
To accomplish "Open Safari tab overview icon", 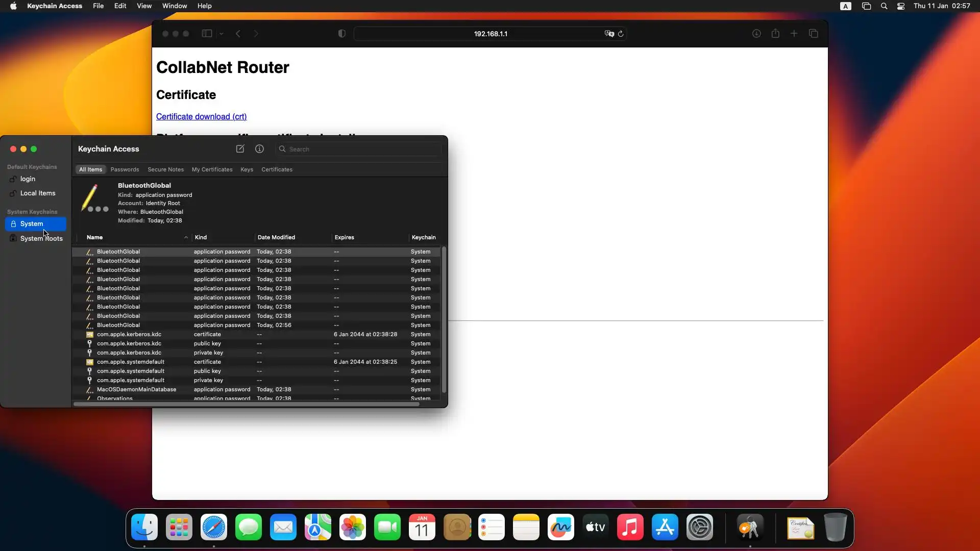I will coord(813,34).
